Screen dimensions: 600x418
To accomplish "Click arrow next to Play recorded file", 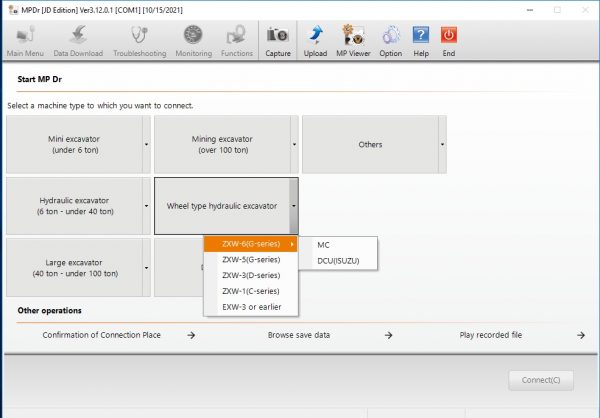I will coord(581,335).
